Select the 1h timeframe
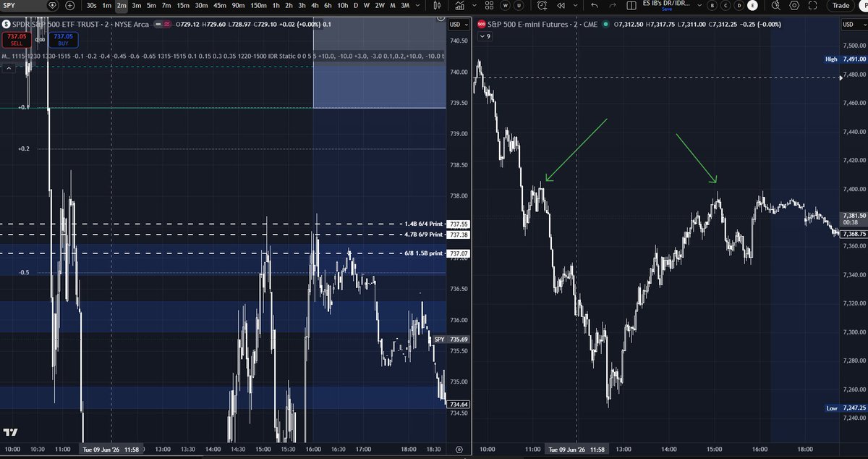The image size is (868, 459). click(x=276, y=5)
